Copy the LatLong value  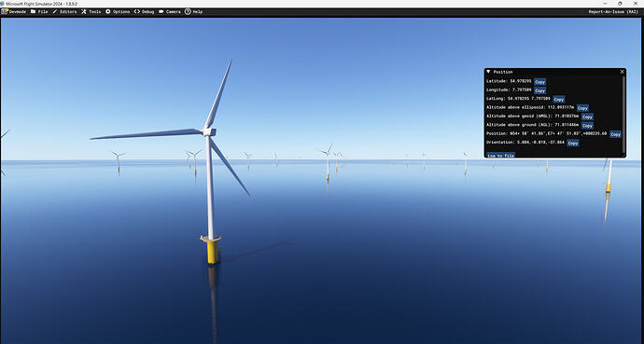coord(558,99)
